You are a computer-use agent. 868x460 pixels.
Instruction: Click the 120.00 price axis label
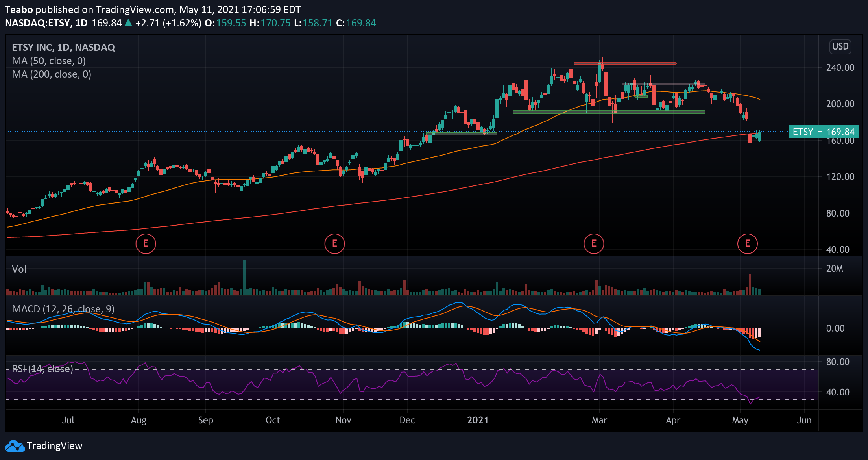(840, 176)
